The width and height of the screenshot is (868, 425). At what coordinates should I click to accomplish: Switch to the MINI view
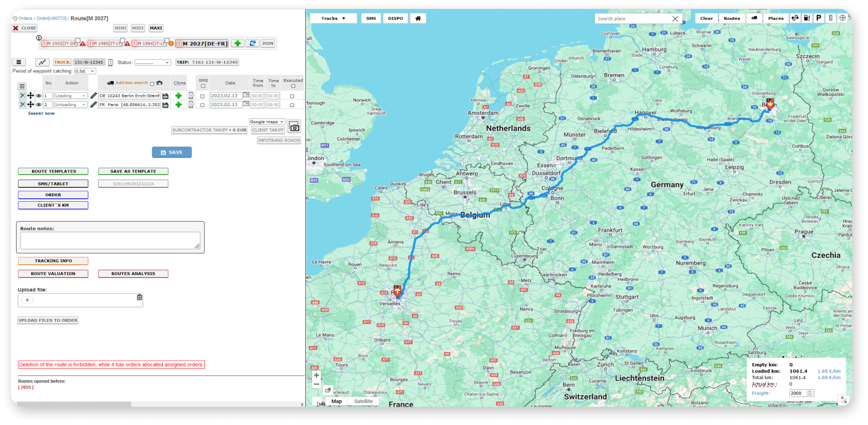point(120,28)
